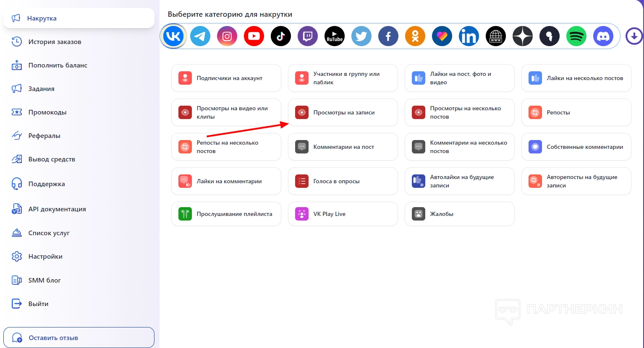Choose Подписчики на аккаунт service

[x=226, y=78]
